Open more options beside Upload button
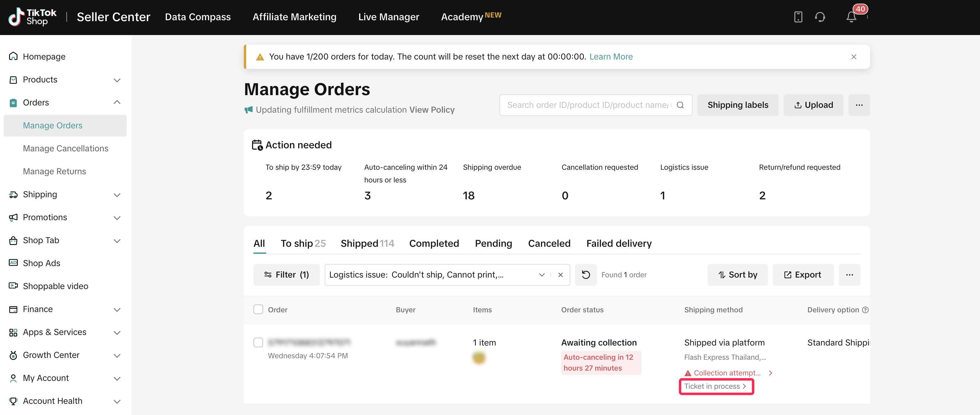Screen dimensions: 980x415 (x=859, y=105)
